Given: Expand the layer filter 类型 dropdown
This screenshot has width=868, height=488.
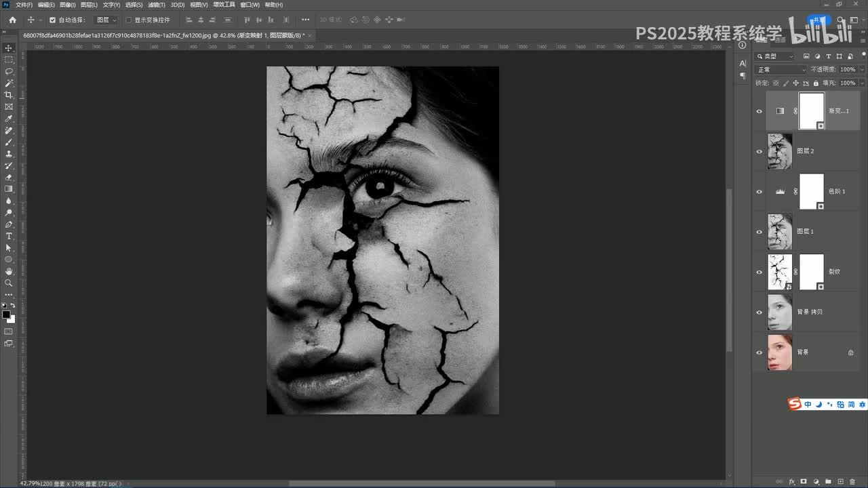Looking at the screenshot, I should tap(775, 56).
